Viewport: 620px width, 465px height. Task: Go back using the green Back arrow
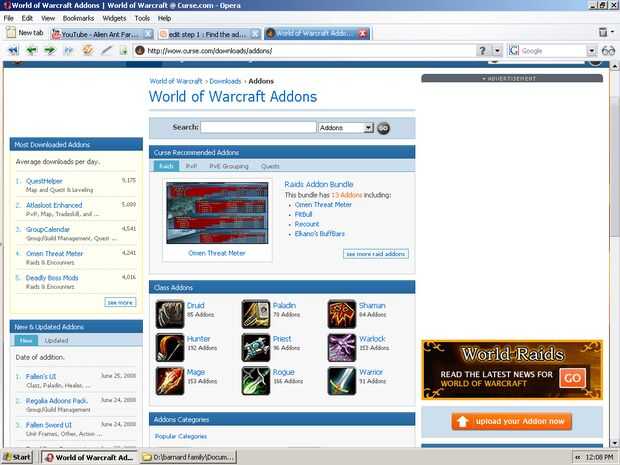(32, 51)
